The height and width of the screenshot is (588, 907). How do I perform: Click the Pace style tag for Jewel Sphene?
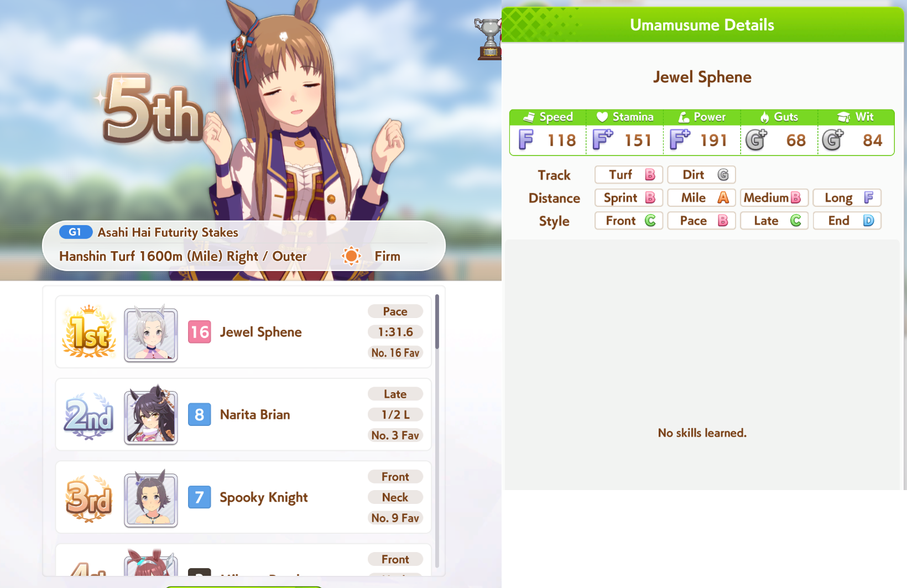pos(395,311)
